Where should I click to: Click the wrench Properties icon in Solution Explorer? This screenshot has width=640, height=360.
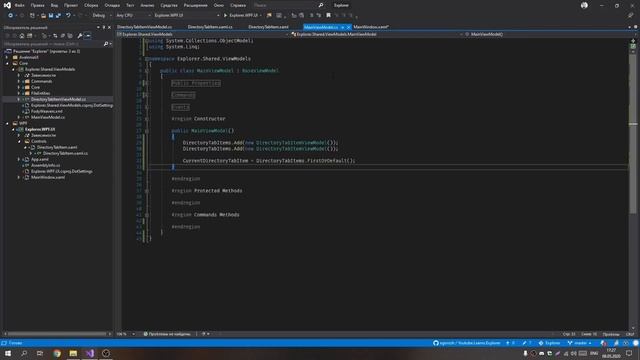click(80, 36)
